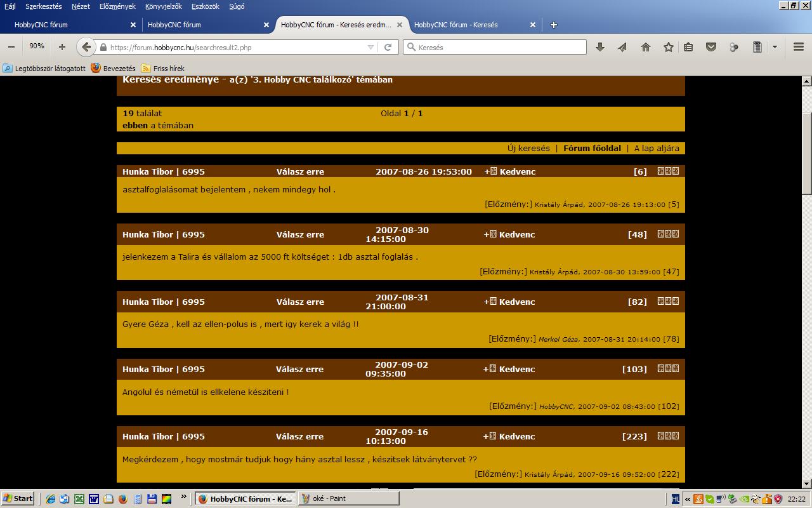Go back with the back arrow button
This screenshot has width=812, height=508.
click(86, 47)
